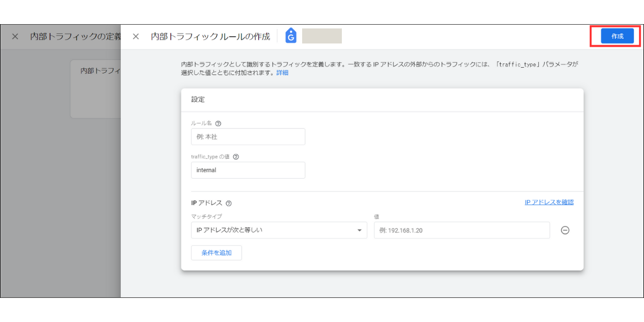Click the 内部トラフィックルールの作成 title text
Screen dimensions: 644x322
210,36
